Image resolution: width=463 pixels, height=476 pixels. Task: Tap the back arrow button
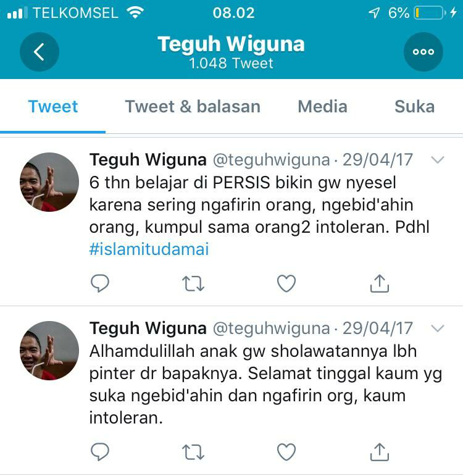point(40,52)
